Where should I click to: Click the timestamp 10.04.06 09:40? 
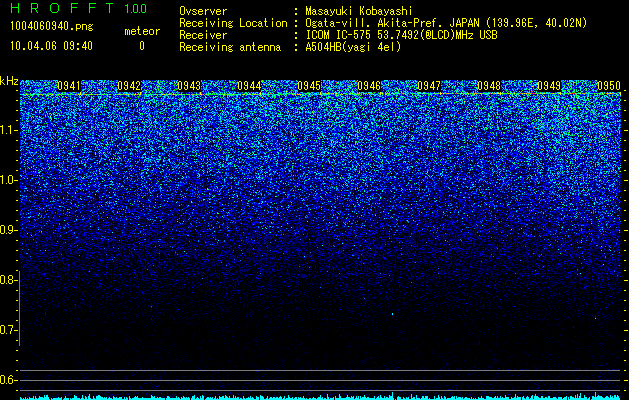[51, 46]
